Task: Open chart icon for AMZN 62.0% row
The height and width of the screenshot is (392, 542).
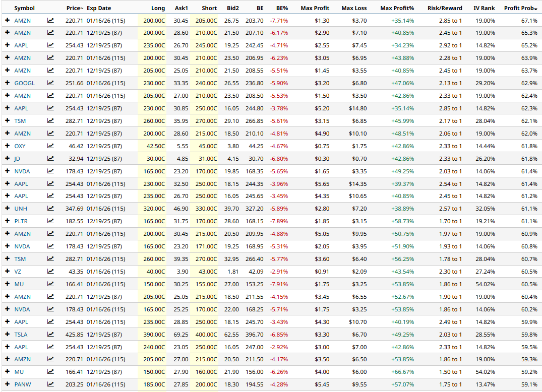Action: point(50,134)
